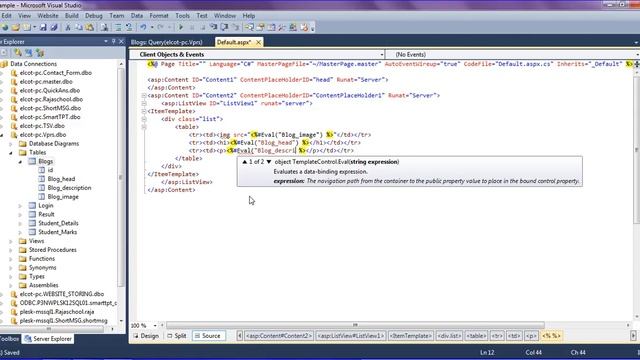The image size is (640, 360).
Task: Select the <% %> breadcrumb tag
Action: point(551,336)
